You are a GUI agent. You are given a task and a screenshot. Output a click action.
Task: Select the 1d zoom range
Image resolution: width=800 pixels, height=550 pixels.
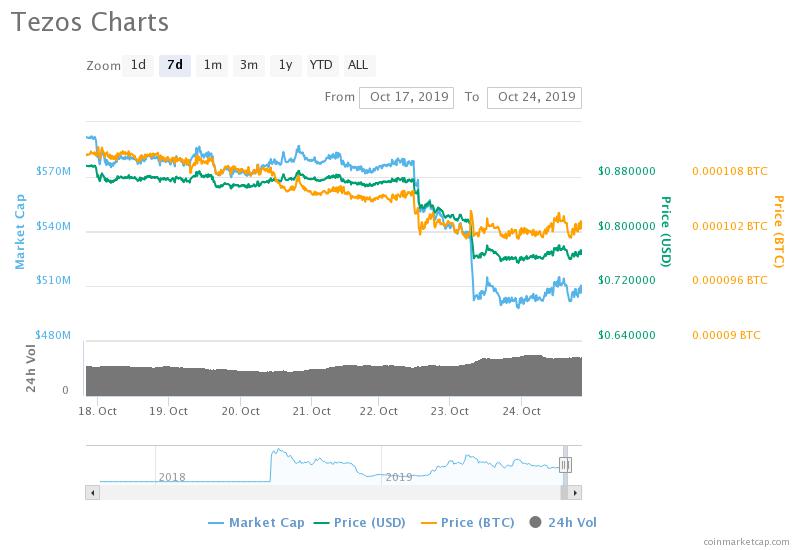tap(138, 65)
